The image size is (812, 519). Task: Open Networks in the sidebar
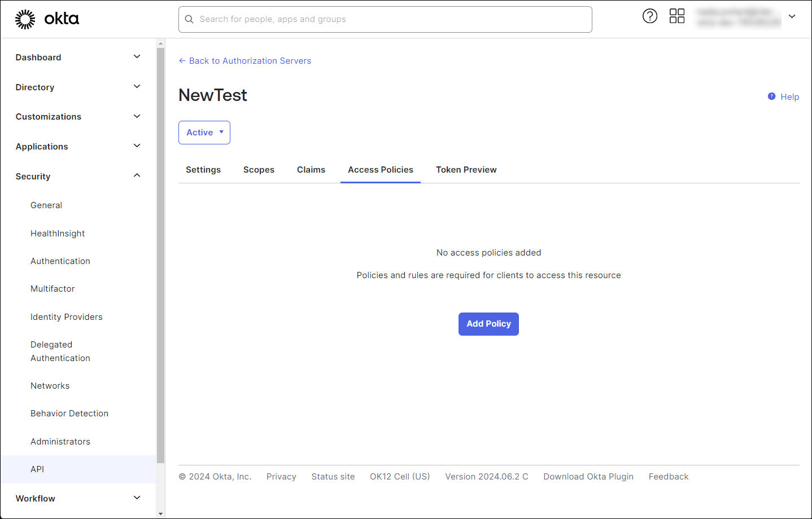tap(50, 386)
